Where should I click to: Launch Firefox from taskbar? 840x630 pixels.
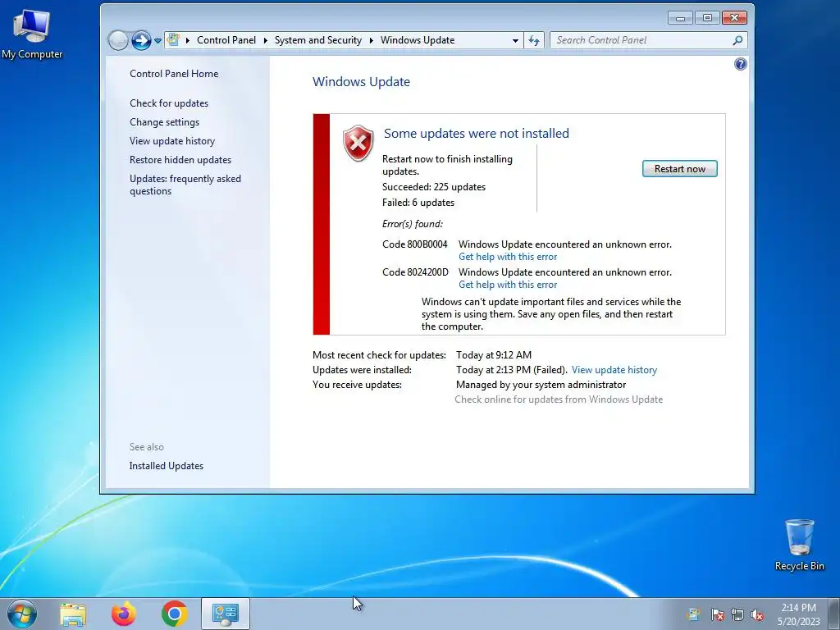click(x=124, y=614)
